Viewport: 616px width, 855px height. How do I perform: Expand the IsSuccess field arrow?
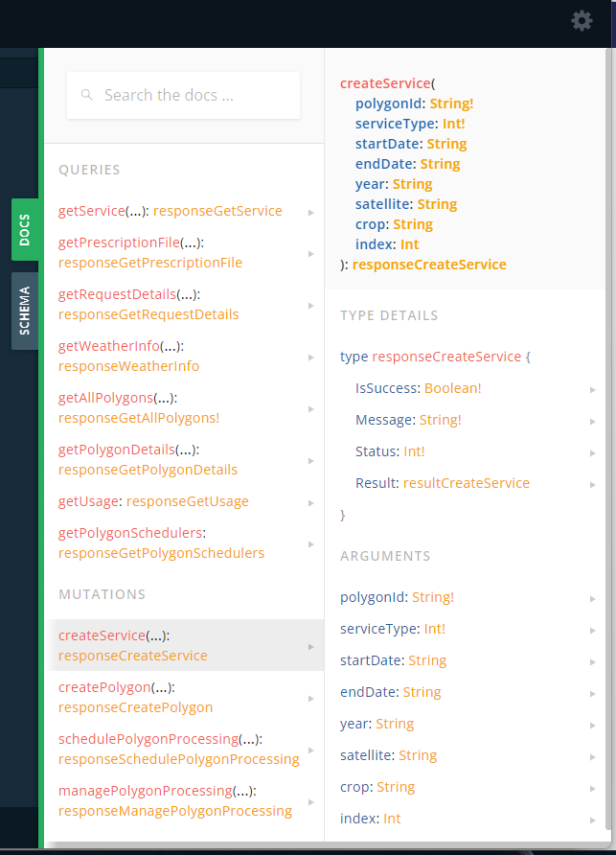click(593, 389)
